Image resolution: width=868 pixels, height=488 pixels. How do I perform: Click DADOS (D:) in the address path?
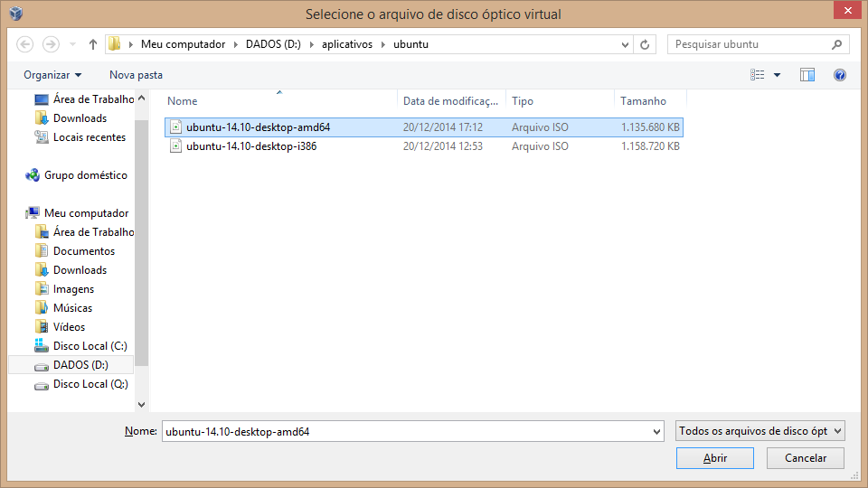[x=273, y=44]
